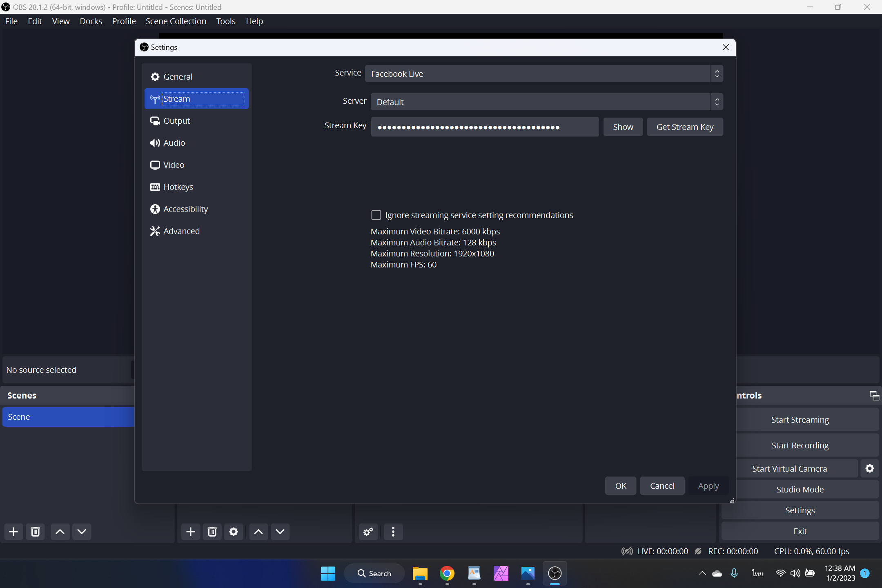Image resolution: width=882 pixels, height=588 pixels.
Task: Open the File menu
Action: (11, 21)
